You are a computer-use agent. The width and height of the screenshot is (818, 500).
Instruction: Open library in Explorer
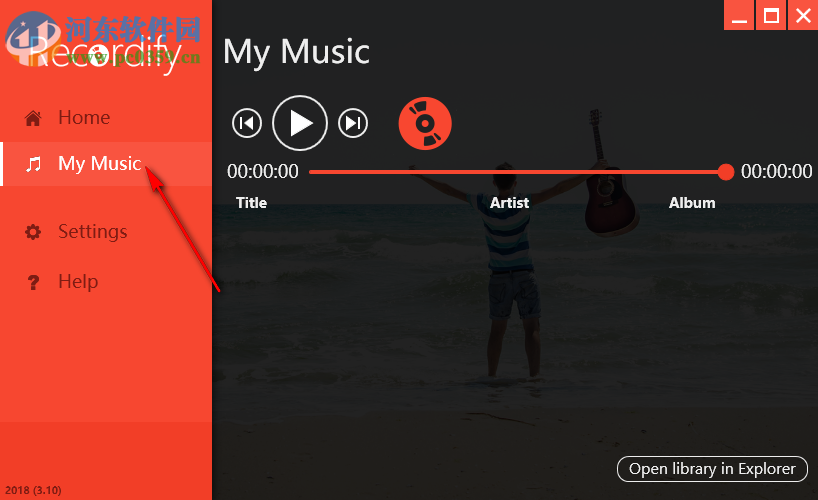click(712, 469)
